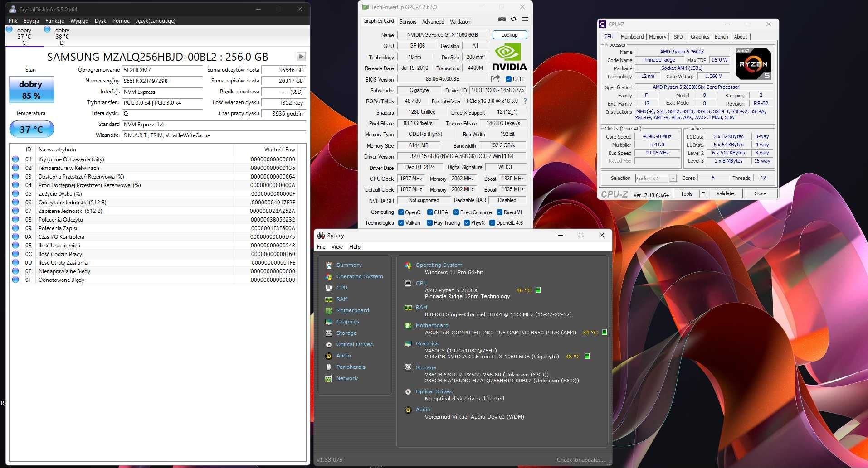Click Check for updates link in Speccy
Screen dimensions: 868x468
click(580, 460)
